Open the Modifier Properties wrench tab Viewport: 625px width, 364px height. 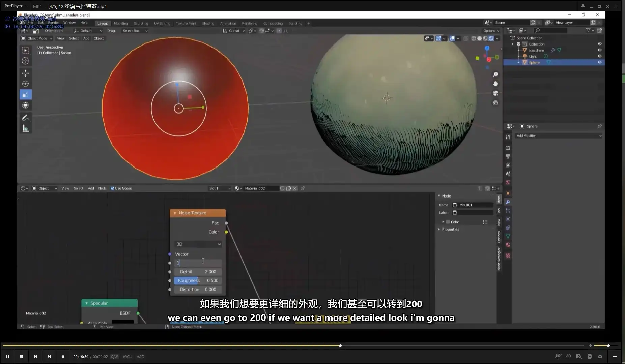point(509,202)
